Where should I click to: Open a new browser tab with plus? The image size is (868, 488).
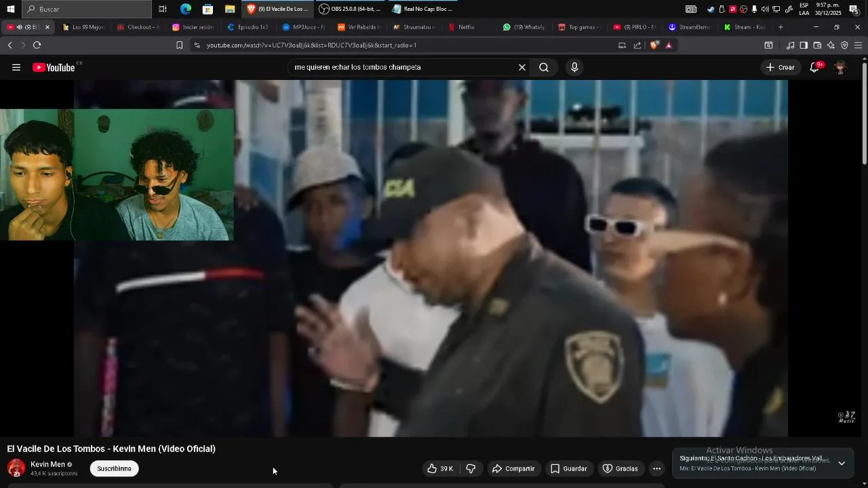pyautogui.click(x=781, y=27)
